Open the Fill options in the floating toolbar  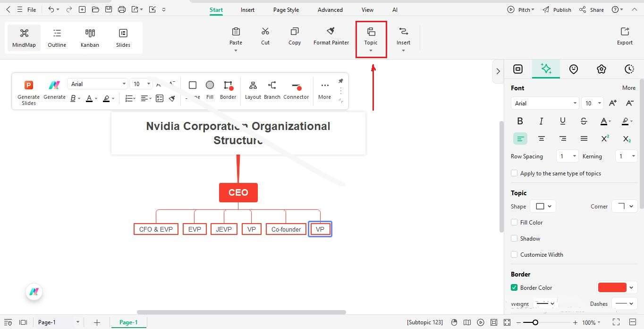click(x=209, y=90)
